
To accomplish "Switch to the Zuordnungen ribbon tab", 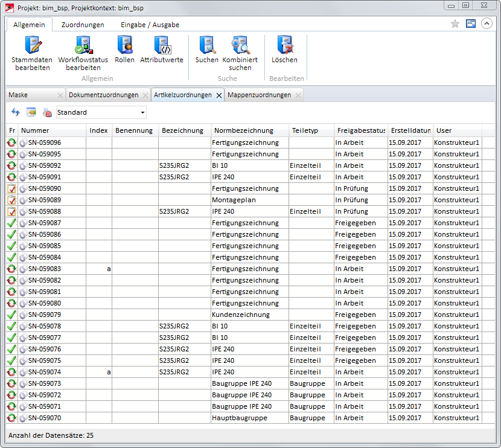I will [x=83, y=25].
